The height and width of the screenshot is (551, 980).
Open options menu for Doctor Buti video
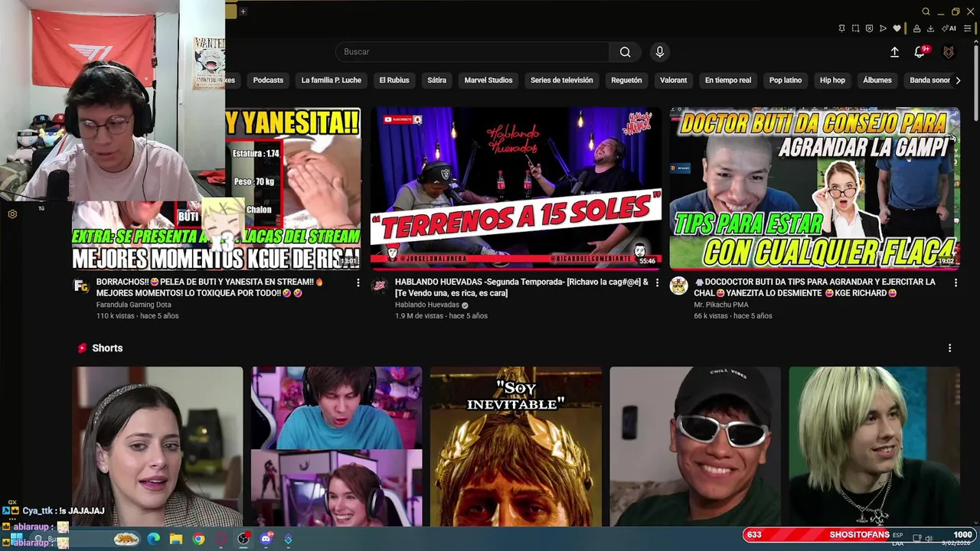pyautogui.click(x=955, y=282)
